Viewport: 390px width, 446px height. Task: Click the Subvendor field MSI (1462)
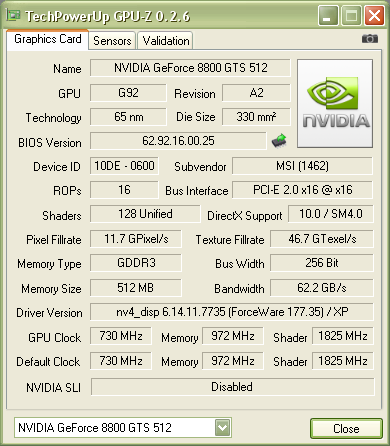(x=302, y=166)
